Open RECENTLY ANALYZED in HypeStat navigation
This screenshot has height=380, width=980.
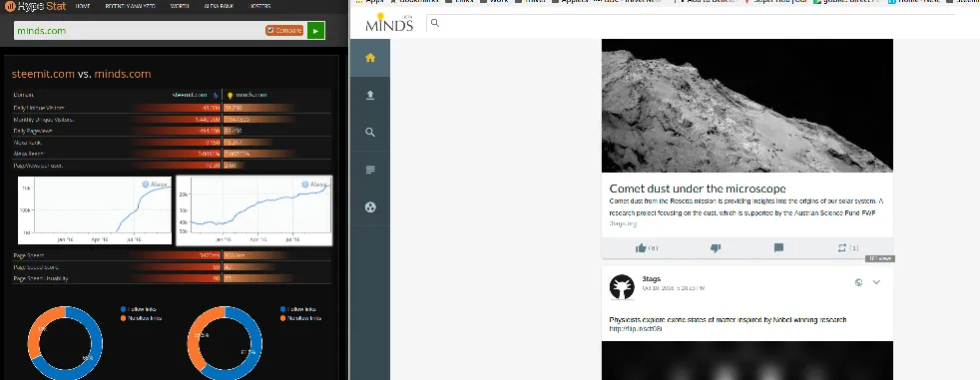pos(130,6)
